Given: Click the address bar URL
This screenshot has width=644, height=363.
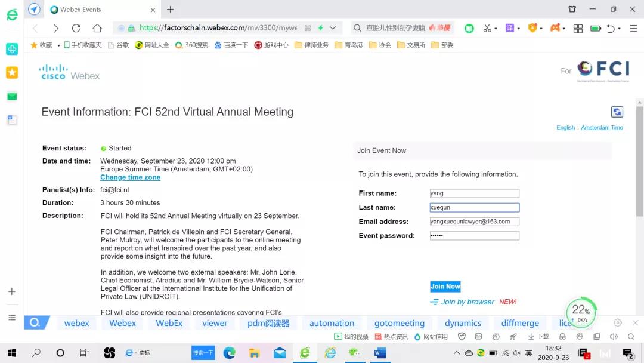Looking at the screenshot, I should coord(218,28).
